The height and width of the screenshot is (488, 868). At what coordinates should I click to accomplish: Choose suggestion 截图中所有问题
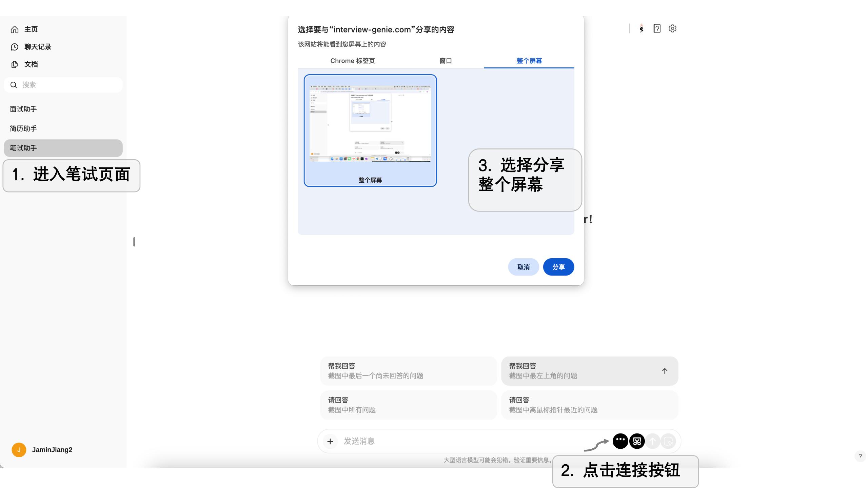pyautogui.click(x=408, y=405)
